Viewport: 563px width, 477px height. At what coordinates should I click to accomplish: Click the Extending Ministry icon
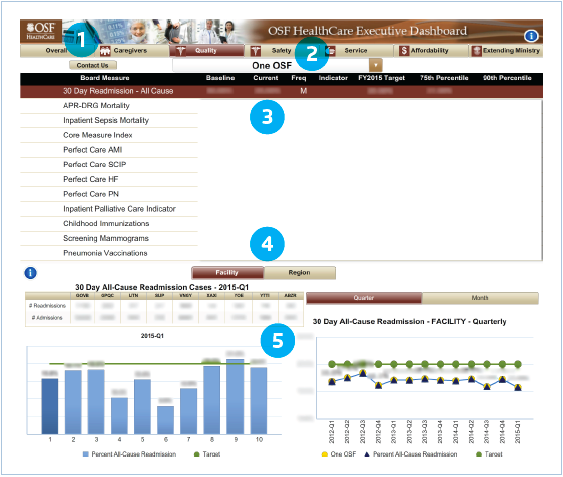click(x=476, y=51)
